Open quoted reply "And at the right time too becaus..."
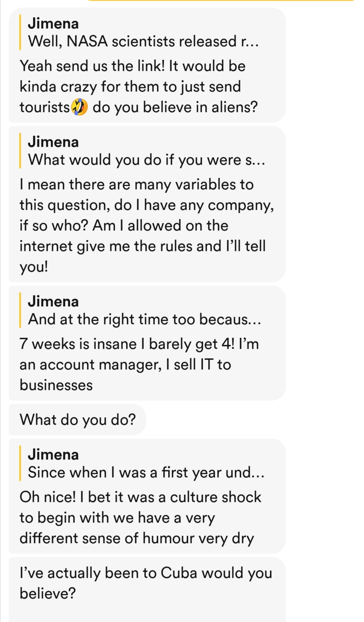Image resolution: width=364 pixels, height=622 pixels. pos(145,319)
